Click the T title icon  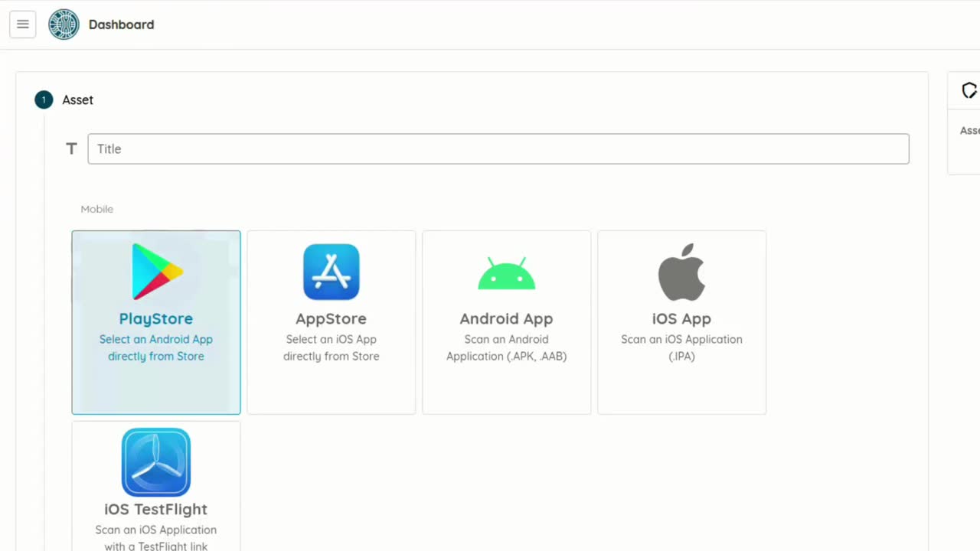pyautogui.click(x=71, y=148)
